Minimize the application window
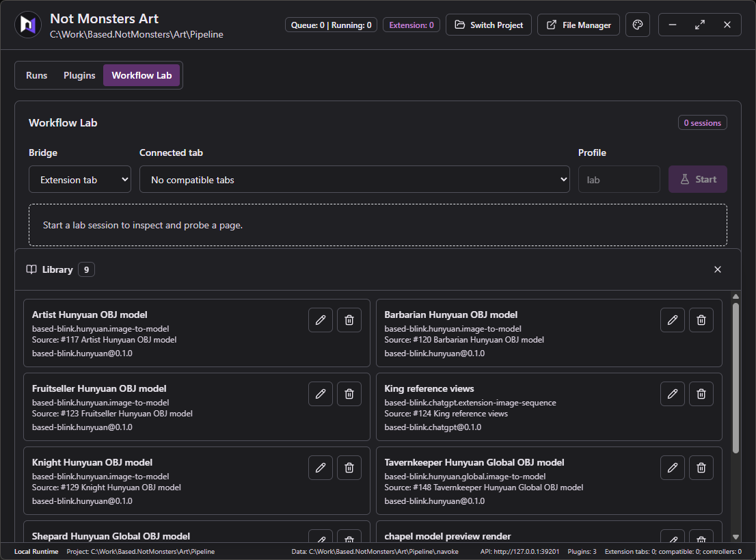Image resolution: width=756 pixels, height=560 pixels. [673, 25]
